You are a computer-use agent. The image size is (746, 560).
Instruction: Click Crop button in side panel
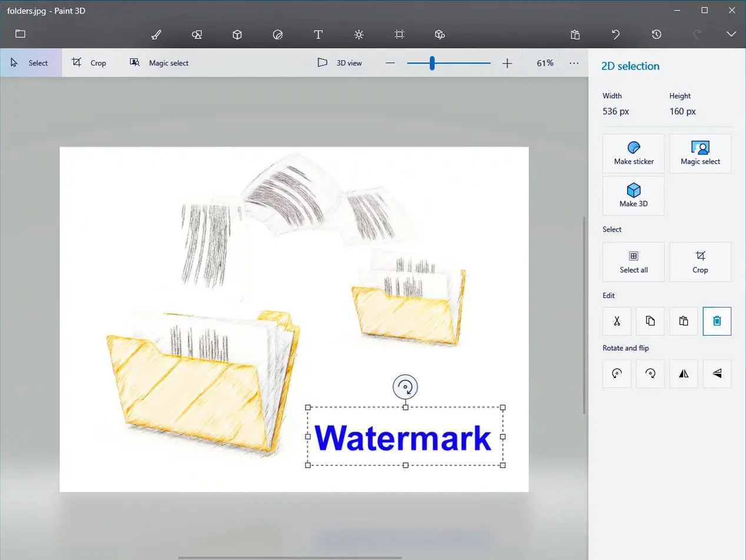pos(700,262)
